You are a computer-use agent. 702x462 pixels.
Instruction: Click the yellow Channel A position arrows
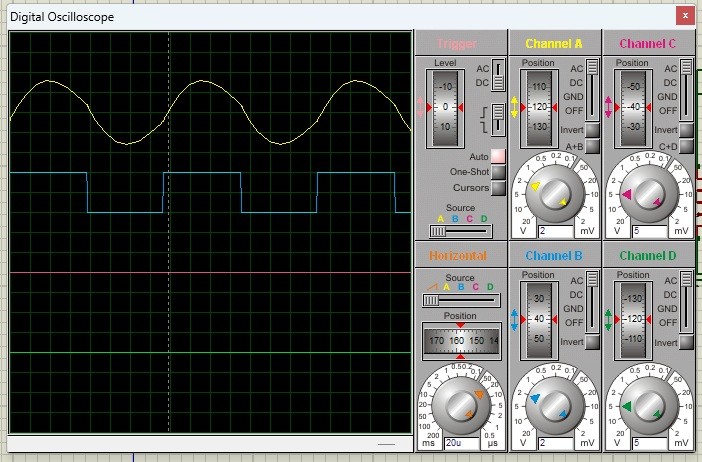pyautogui.click(x=514, y=107)
